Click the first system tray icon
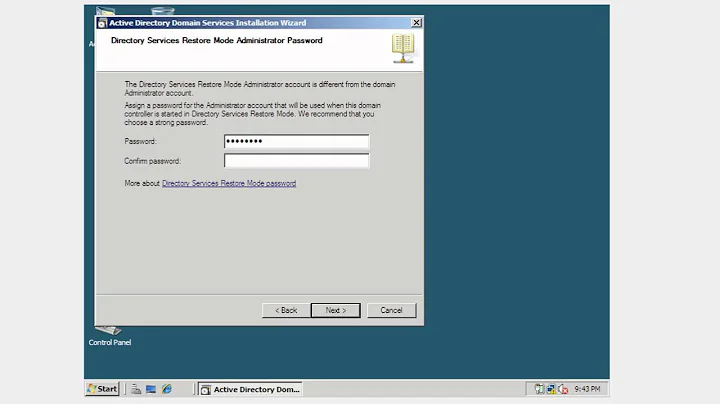 (539, 389)
